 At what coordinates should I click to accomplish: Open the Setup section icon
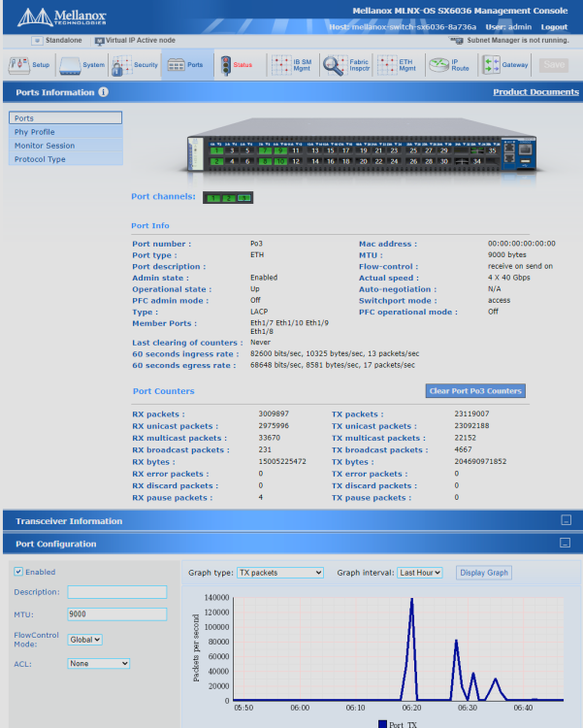point(18,65)
